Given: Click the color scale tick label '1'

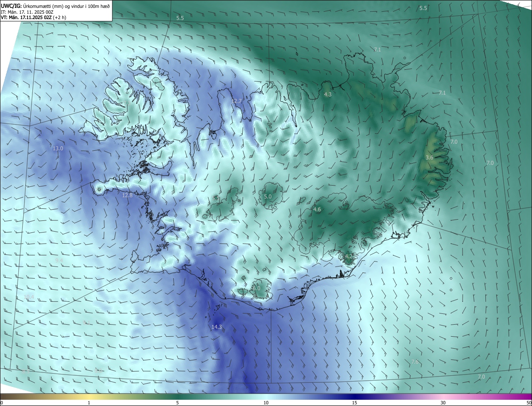Looking at the screenshot, I should 89,403.
